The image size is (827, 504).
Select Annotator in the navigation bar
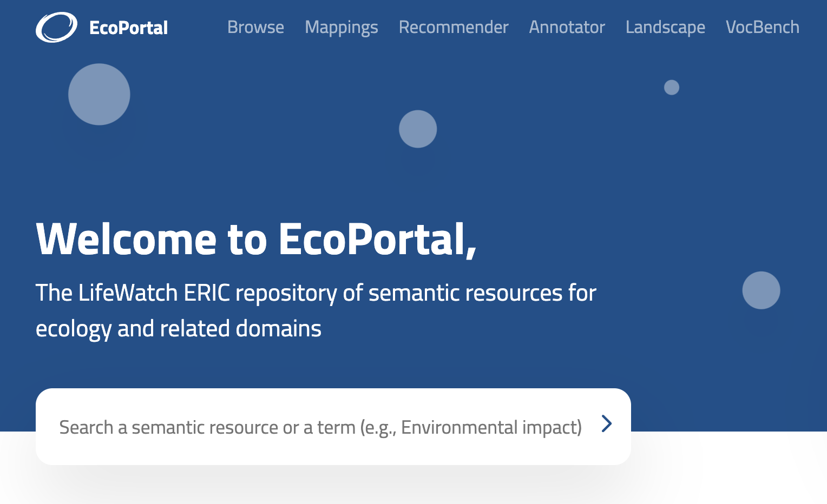(x=567, y=27)
